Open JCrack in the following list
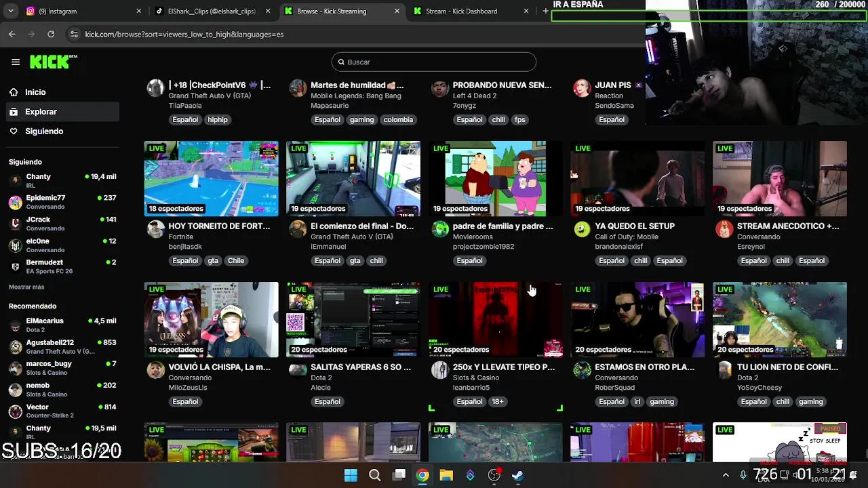This screenshot has width=868, height=488. (x=62, y=224)
